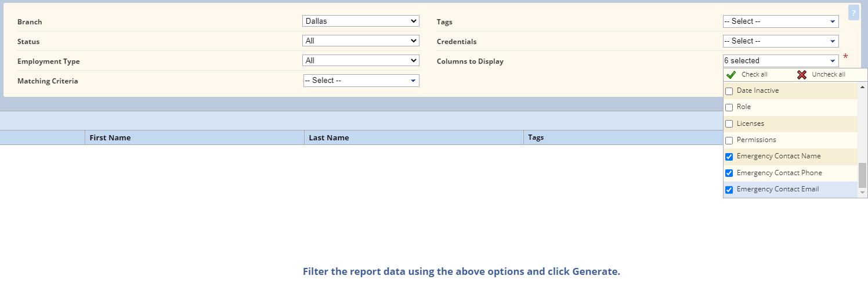Click the green Check all checkmark icon
868x283 pixels.
point(731,75)
